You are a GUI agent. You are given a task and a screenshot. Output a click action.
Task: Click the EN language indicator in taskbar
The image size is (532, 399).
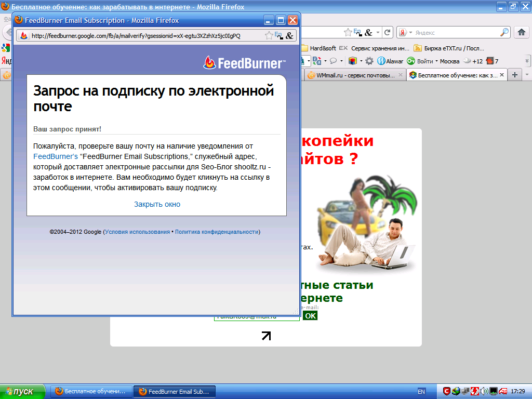point(421,392)
